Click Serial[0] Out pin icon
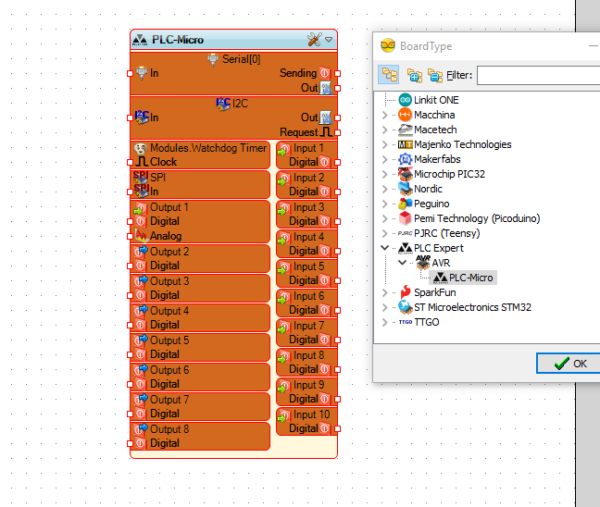This screenshot has height=507, width=600. pyautogui.click(x=326, y=88)
